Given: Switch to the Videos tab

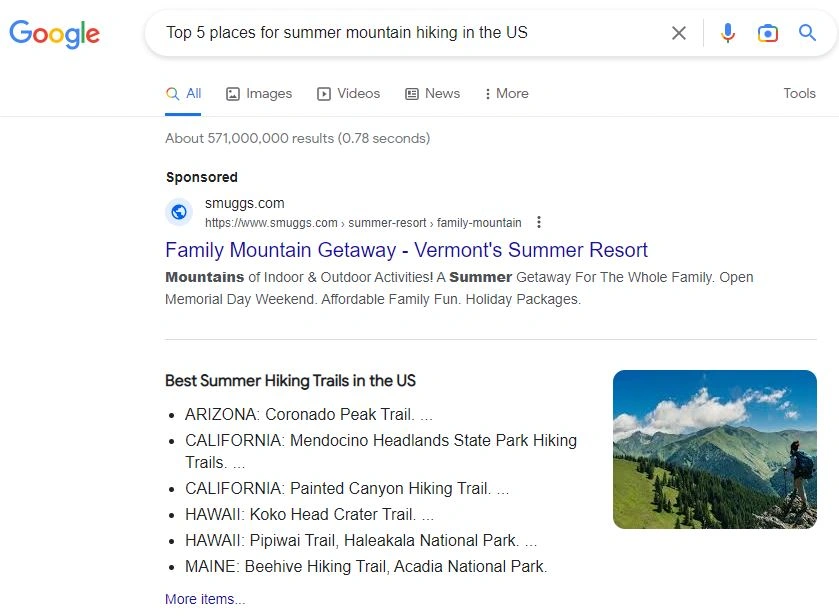Looking at the screenshot, I should [349, 93].
